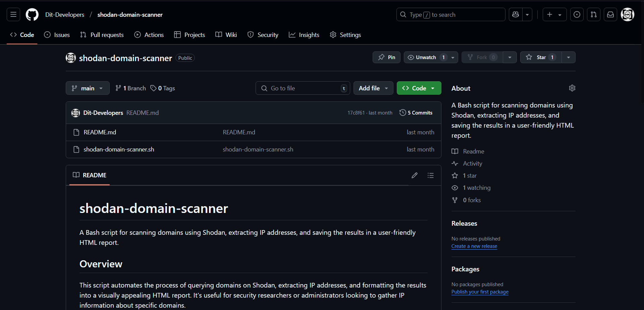The image size is (644, 310).
Task: Click the Create a new release link
Action: tap(474, 246)
